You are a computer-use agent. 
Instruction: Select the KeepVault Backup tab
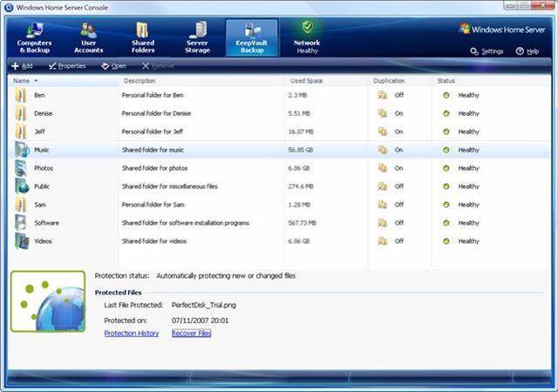coord(252,37)
